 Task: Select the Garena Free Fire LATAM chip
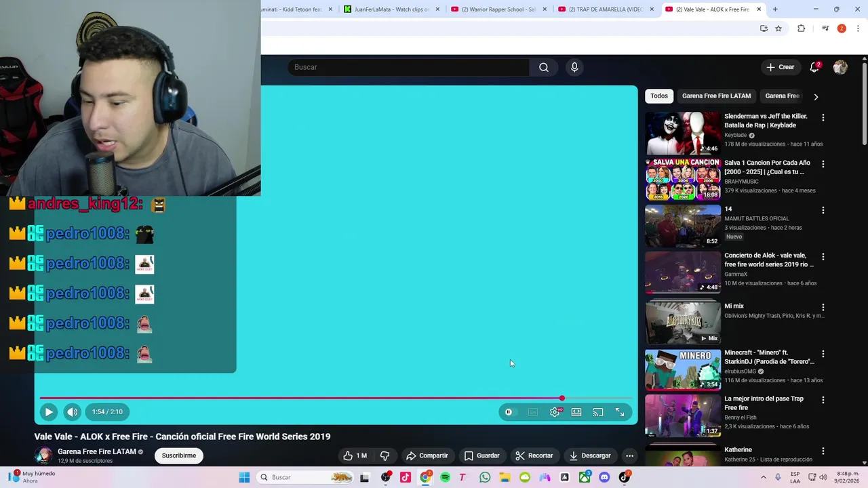(x=716, y=96)
